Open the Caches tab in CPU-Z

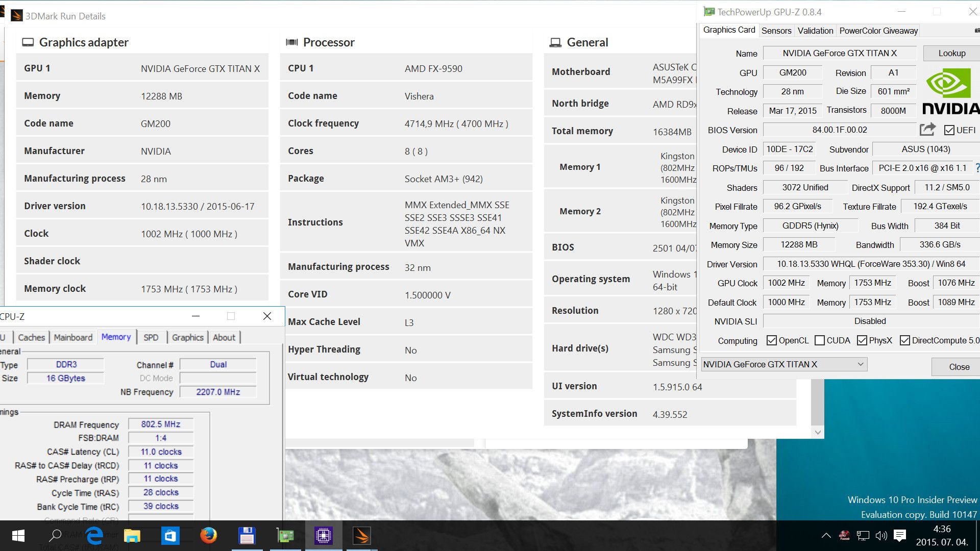pyautogui.click(x=32, y=337)
